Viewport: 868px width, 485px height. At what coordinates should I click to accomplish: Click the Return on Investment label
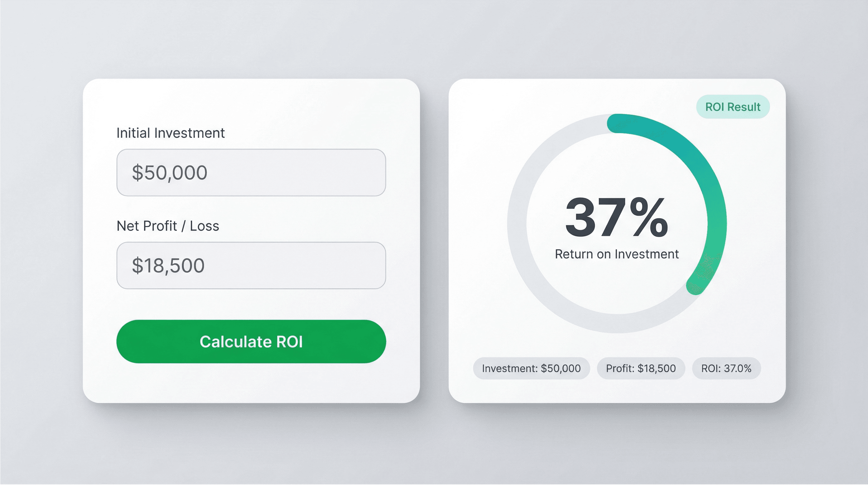617,254
